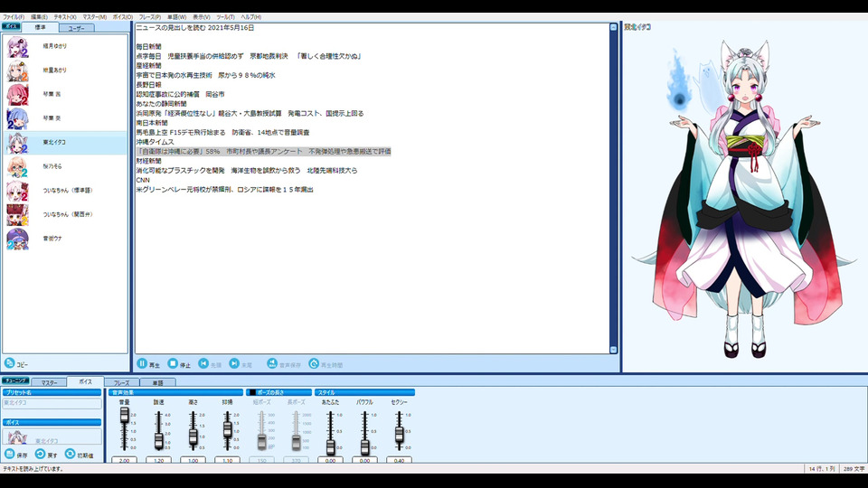This screenshot has width=868, height=488.
Task: Click status bar entry 289 文字
Action: 854,469
